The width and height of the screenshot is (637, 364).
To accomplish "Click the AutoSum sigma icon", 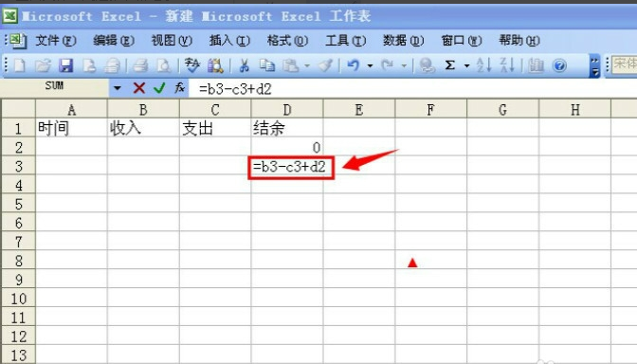I will 449,65.
